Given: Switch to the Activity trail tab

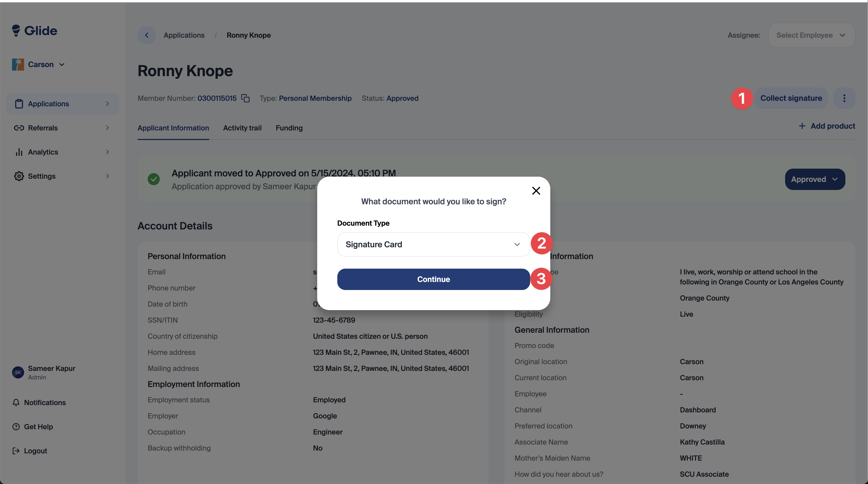Looking at the screenshot, I should 242,128.
